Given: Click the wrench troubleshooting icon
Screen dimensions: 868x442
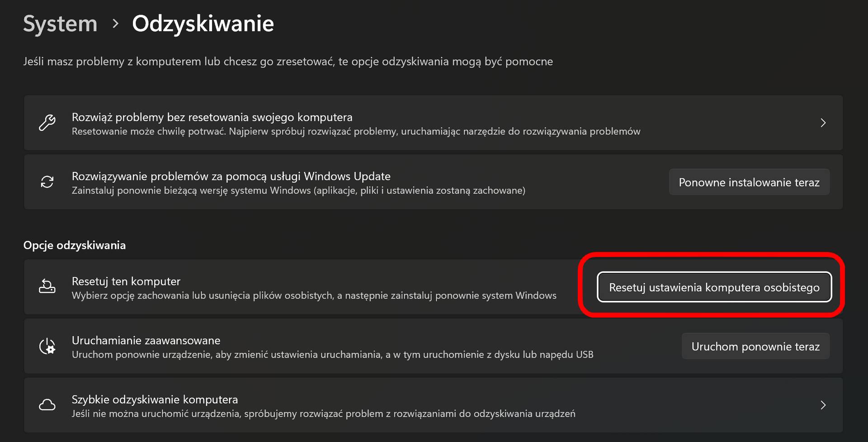Looking at the screenshot, I should coord(47,123).
